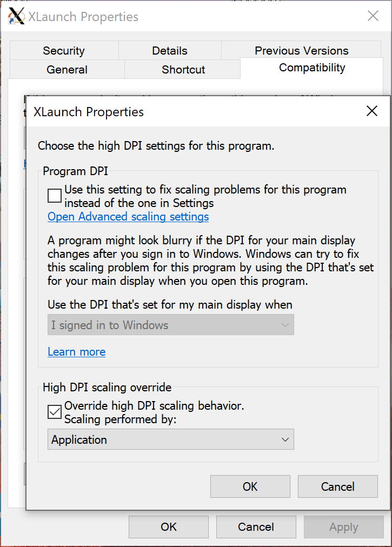Follow the Learn more link
Image resolution: width=392 pixels, height=547 pixels.
76,352
